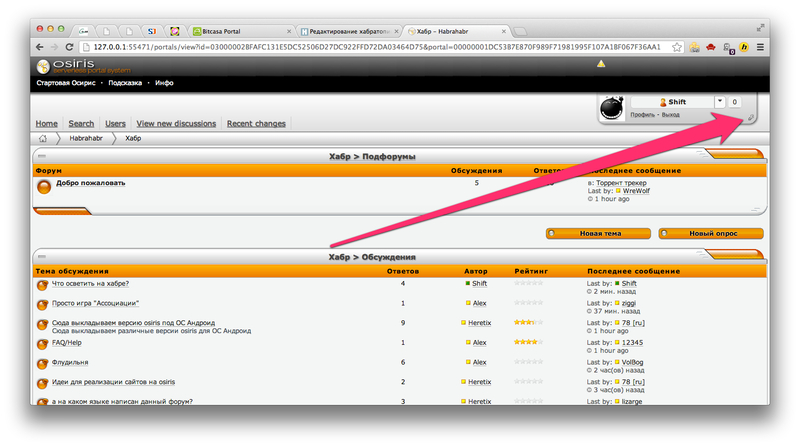Click the Shift user name button

[672, 102]
